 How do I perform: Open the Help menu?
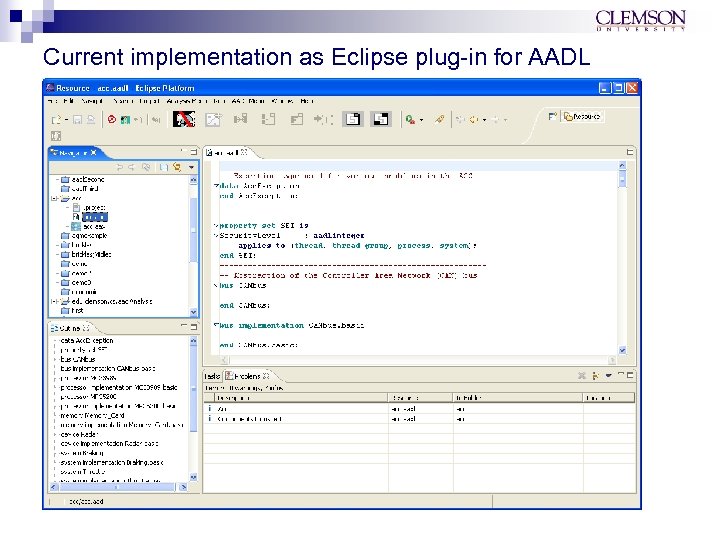point(307,101)
